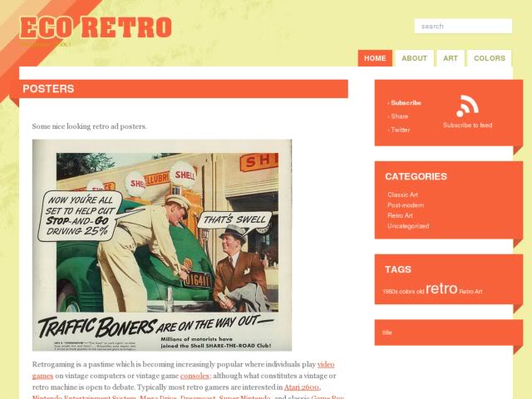Select the Retro Art category
Screen dimensions: 532x399
point(400,215)
